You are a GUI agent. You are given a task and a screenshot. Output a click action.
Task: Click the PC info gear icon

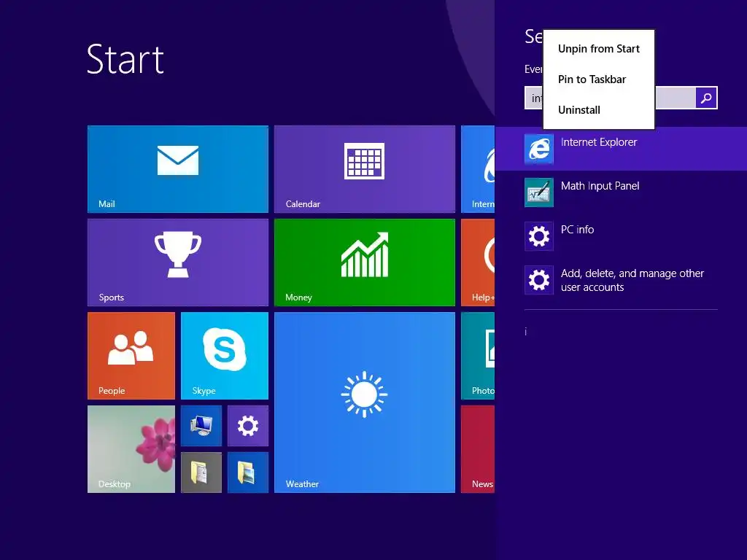pyautogui.click(x=539, y=236)
